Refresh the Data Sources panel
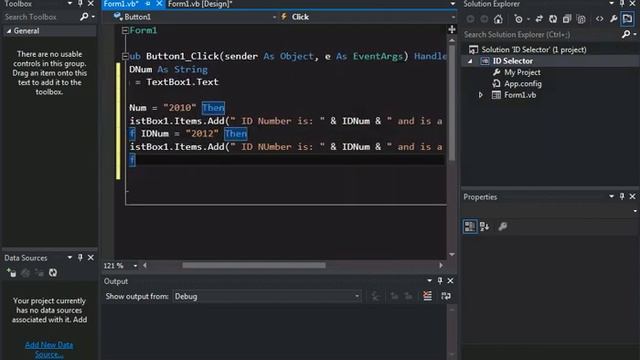The width and height of the screenshot is (640, 360). click(x=53, y=273)
